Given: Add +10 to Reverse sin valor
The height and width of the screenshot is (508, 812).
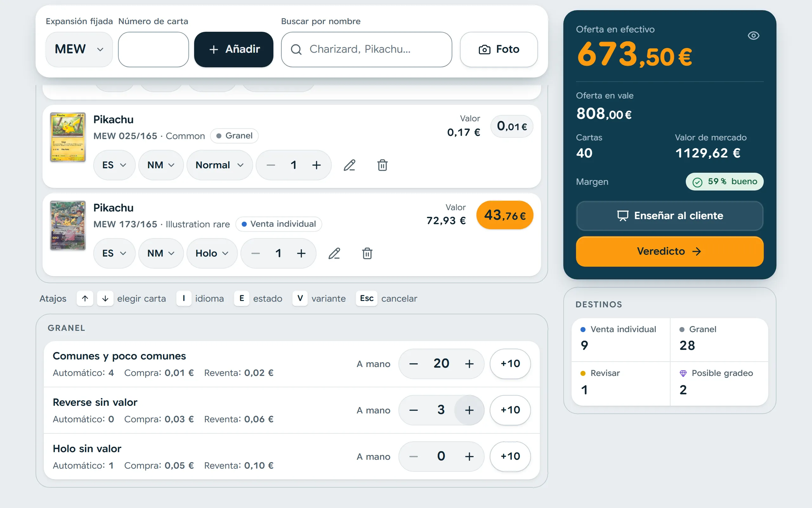Looking at the screenshot, I should (510, 410).
